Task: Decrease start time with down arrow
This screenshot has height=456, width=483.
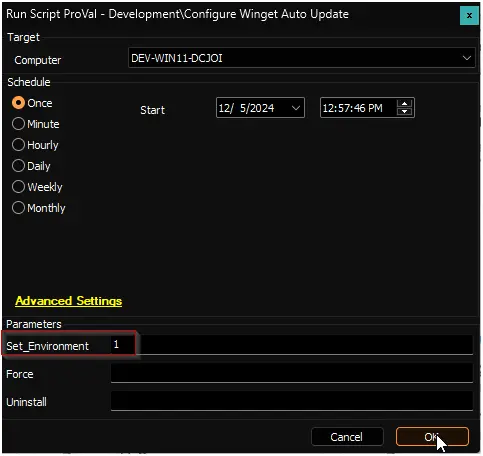Action: point(404,112)
